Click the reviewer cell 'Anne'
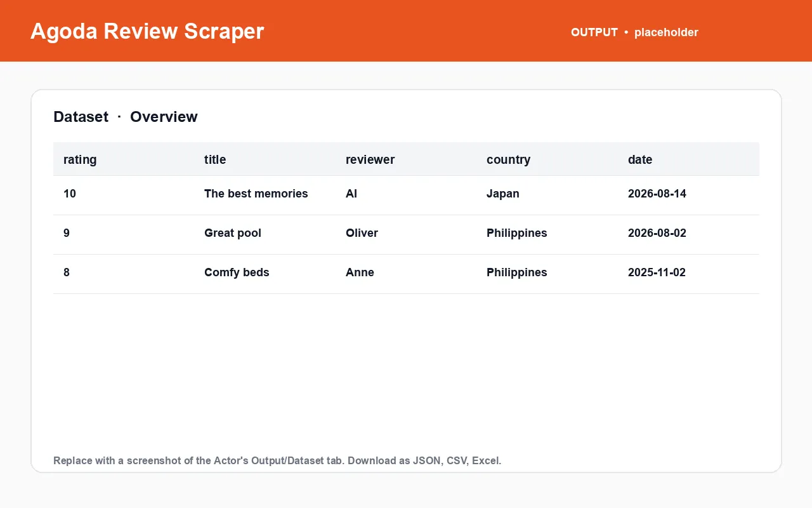Viewport: 812px width, 508px height. (360, 272)
